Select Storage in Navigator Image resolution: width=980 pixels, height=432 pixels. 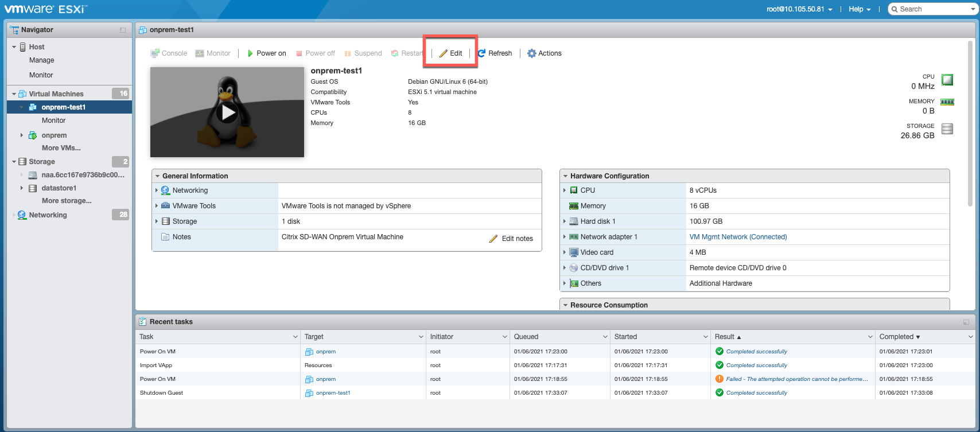42,162
